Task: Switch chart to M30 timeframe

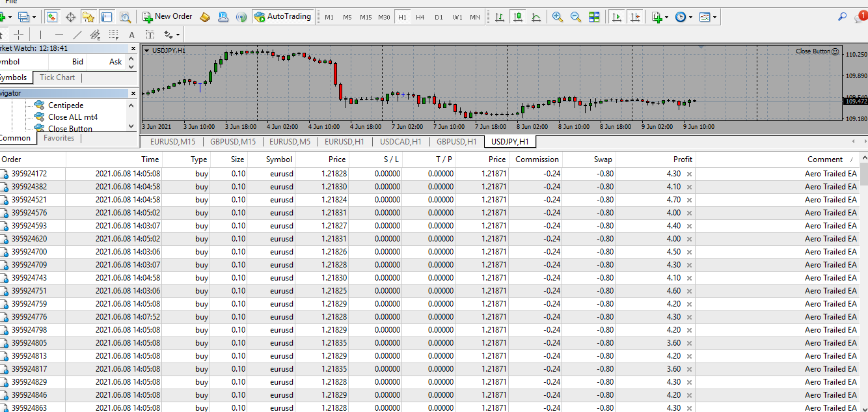Action: coord(385,17)
